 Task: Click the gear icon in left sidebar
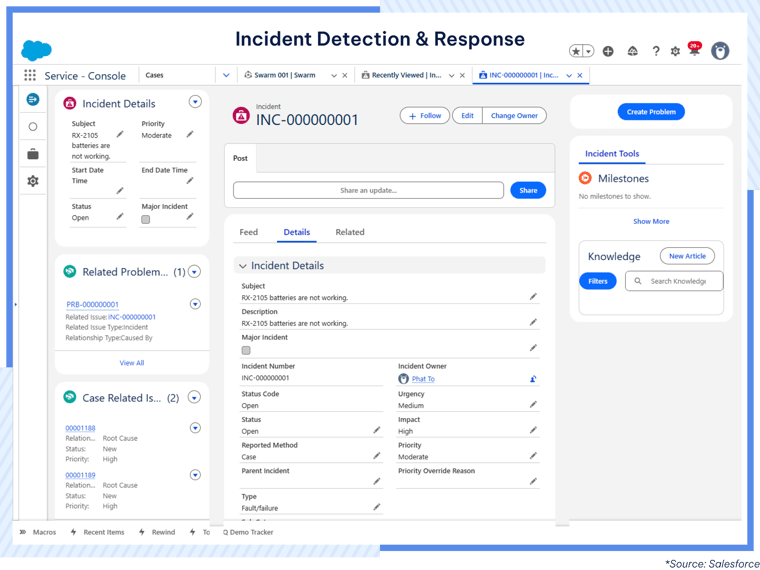pyautogui.click(x=33, y=181)
